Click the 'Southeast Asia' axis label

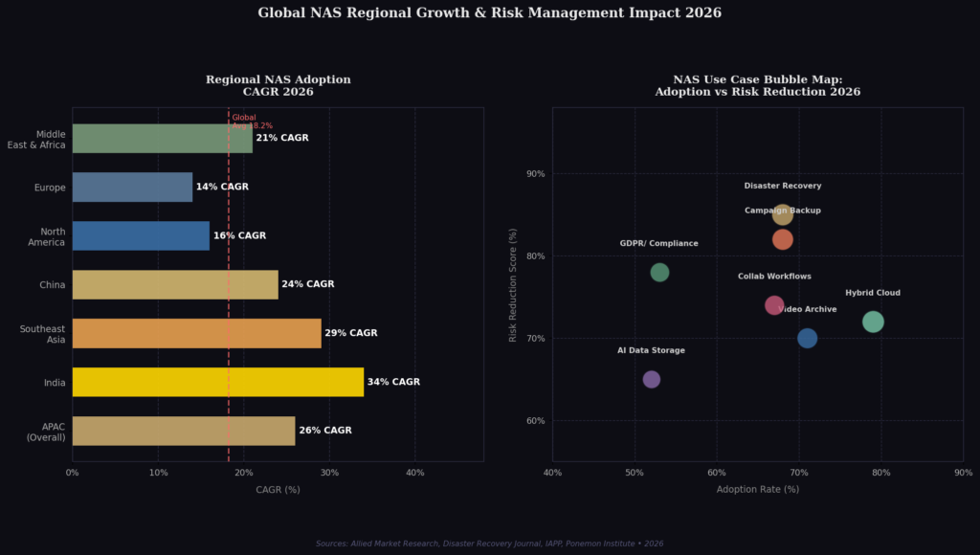(42, 334)
